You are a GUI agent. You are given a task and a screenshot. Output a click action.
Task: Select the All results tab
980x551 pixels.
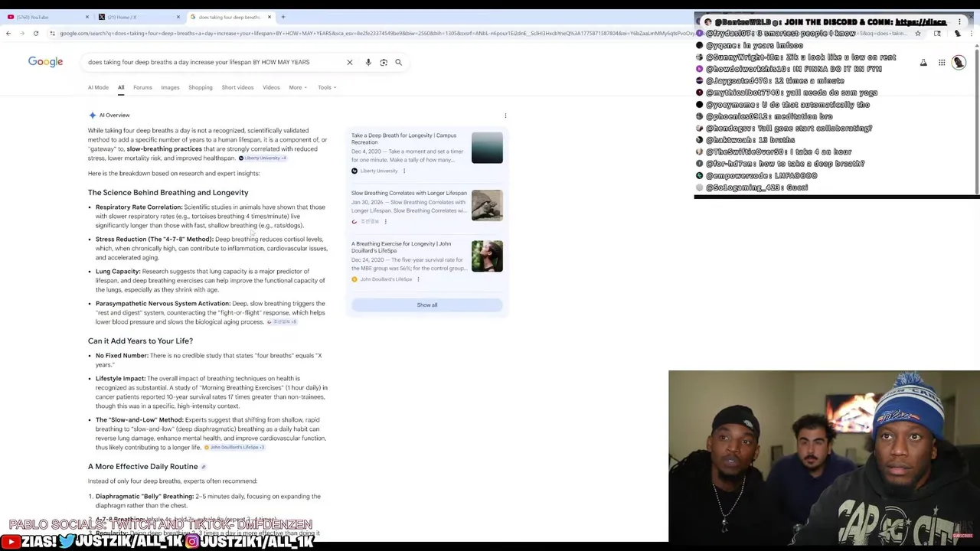[x=121, y=87]
